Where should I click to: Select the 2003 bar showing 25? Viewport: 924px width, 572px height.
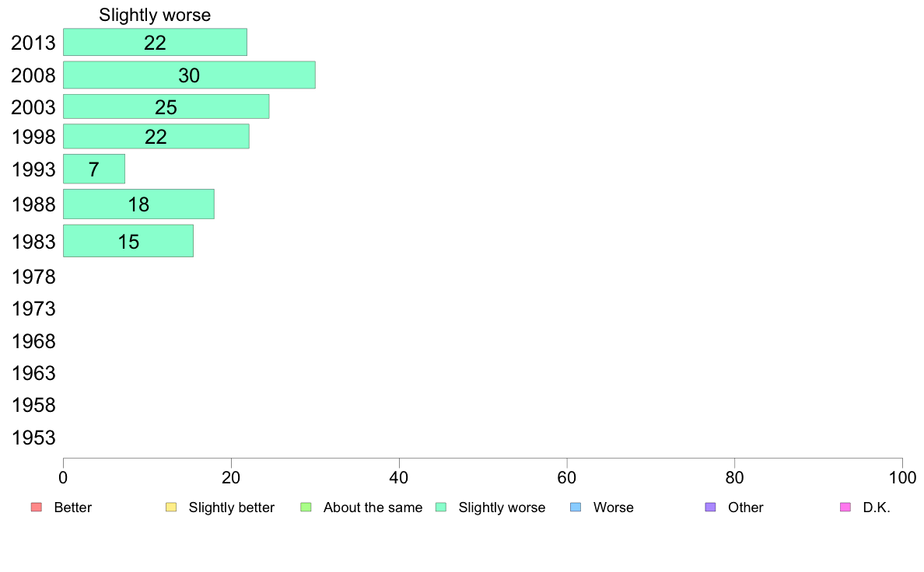pyautogui.click(x=166, y=106)
